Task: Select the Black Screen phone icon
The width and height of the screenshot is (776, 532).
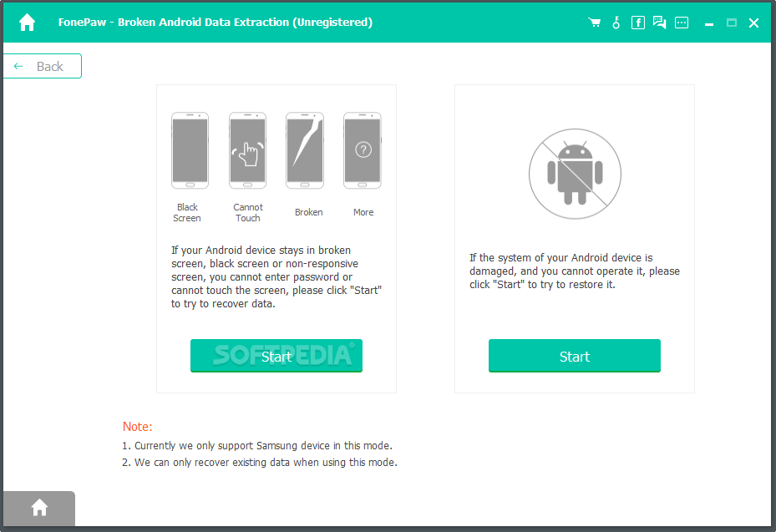Action: click(x=190, y=150)
